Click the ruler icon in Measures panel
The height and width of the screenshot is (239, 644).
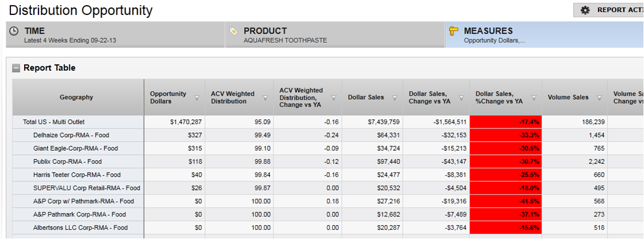coord(453,31)
